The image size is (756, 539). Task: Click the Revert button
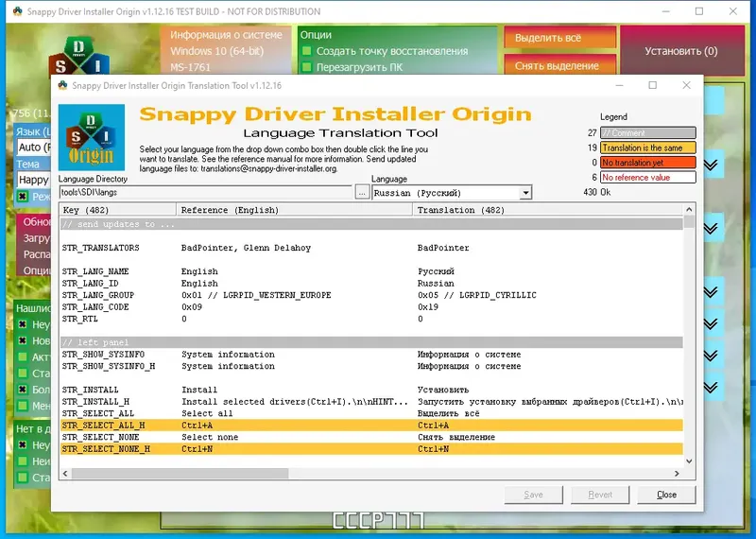pyautogui.click(x=600, y=495)
